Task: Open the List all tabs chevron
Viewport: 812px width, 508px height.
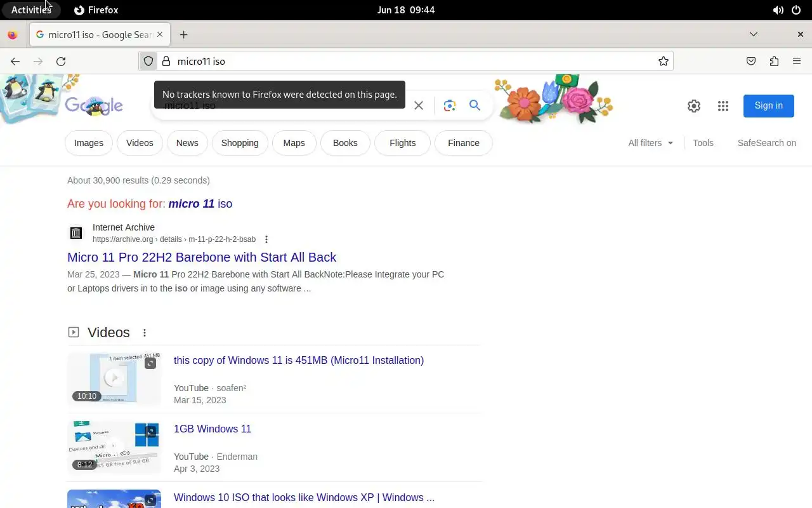Action: pos(754,34)
